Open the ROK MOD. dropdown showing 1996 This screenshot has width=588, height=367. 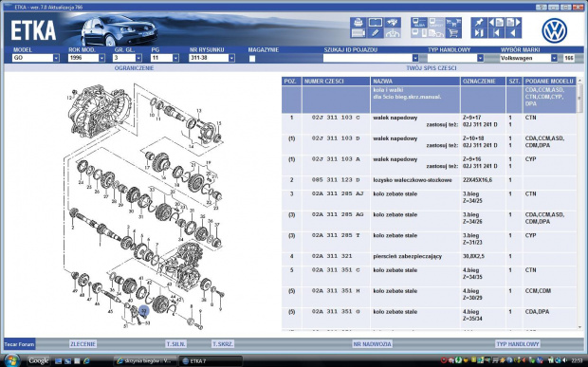click(x=86, y=58)
